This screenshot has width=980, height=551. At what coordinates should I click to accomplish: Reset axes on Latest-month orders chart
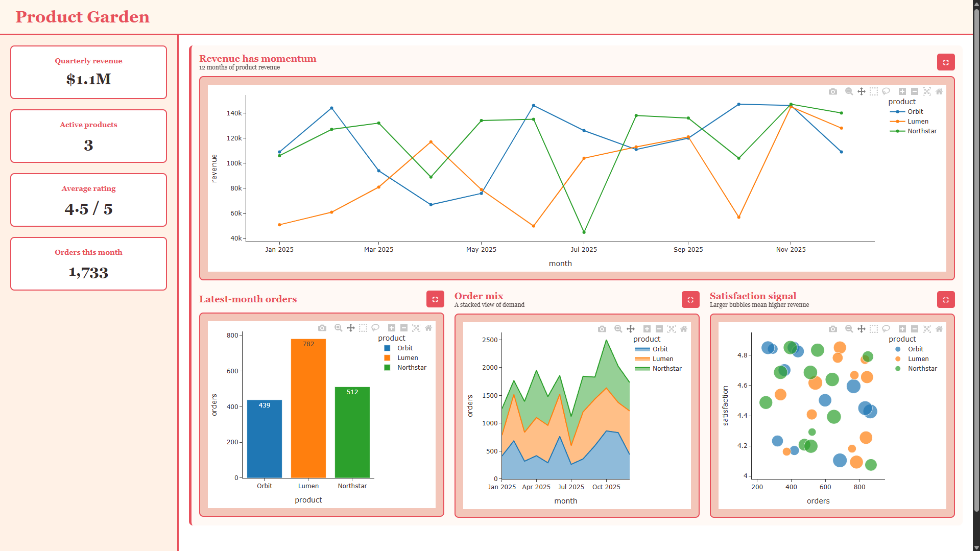[x=428, y=328]
